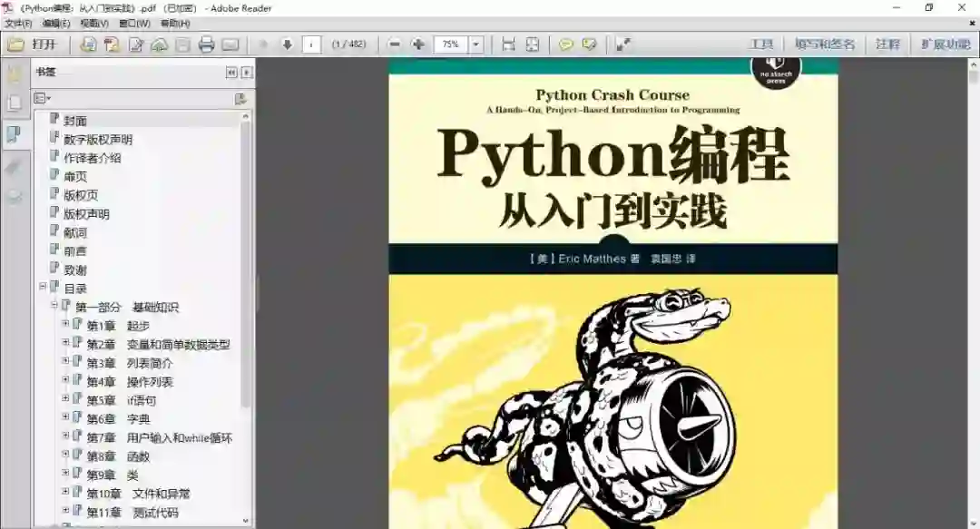Expand the 第8章 函数 bookmark
The image size is (980, 529).
click(65, 455)
